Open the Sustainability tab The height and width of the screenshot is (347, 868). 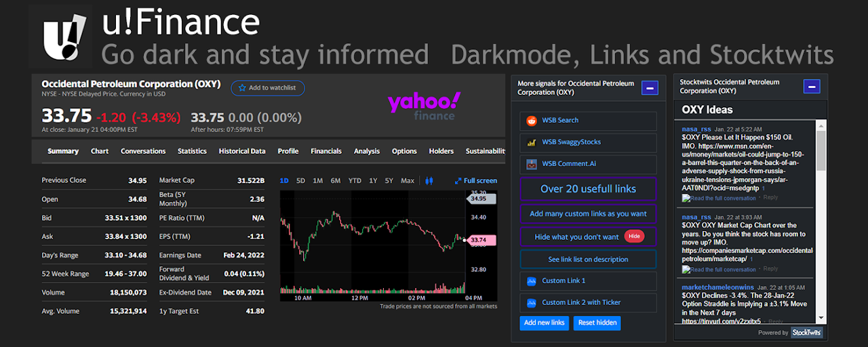[x=485, y=151]
